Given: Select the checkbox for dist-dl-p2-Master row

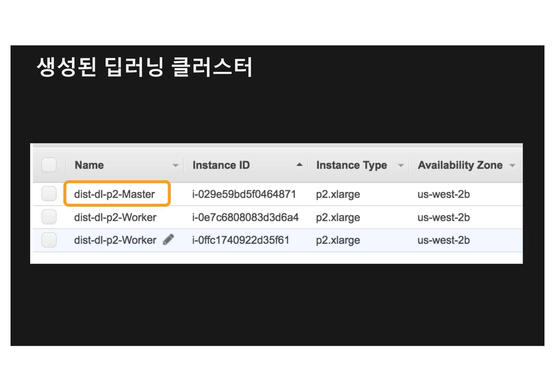Looking at the screenshot, I should pos(49,194).
